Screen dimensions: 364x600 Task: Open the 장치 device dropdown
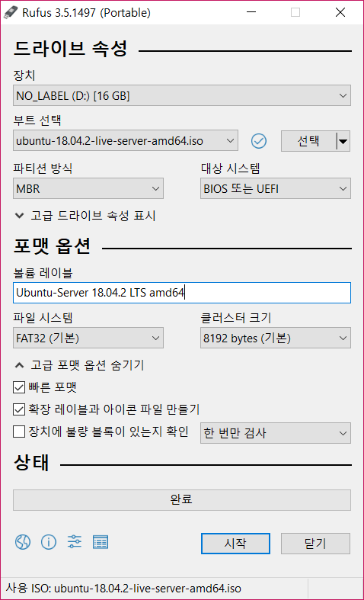tap(182, 95)
